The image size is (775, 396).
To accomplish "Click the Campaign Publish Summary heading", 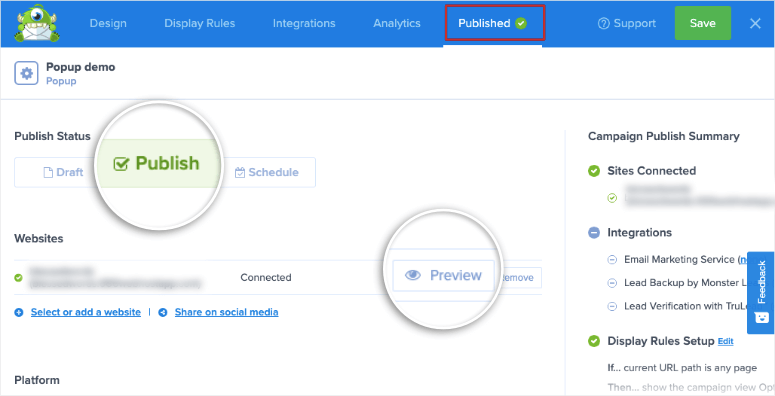I will pos(664,136).
